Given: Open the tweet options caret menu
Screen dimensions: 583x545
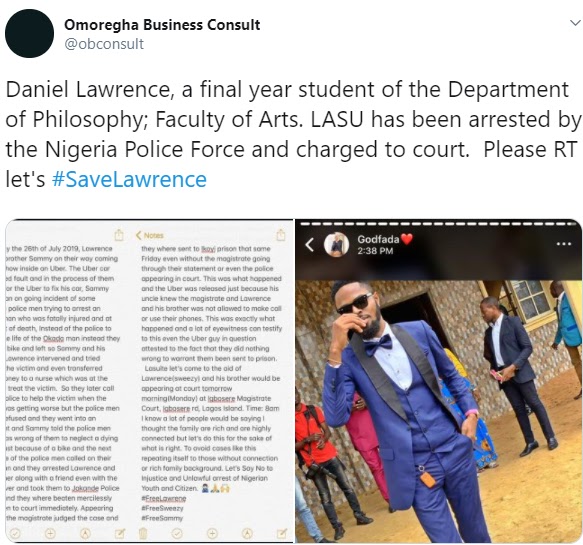Looking at the screenshot, I should (x=575, y=23).
